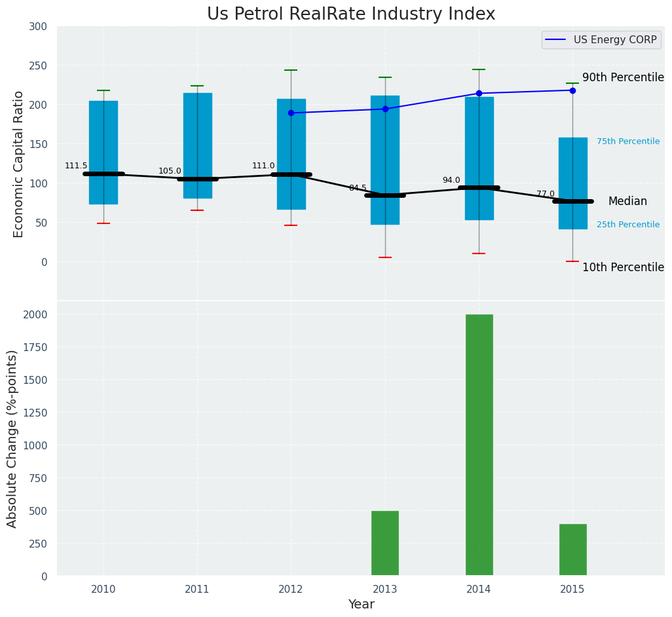
Task: Select the Year x-axis label
Action: coord(361,605)
